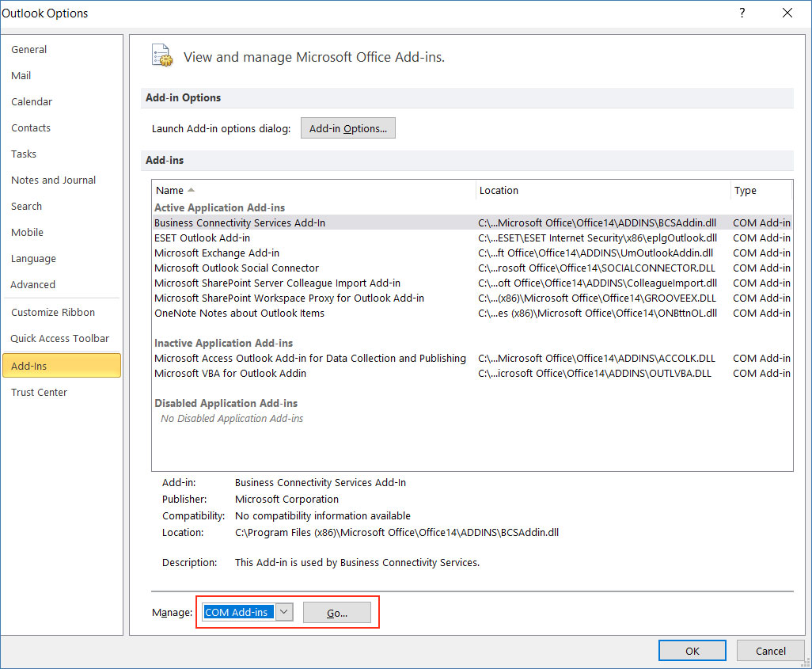Image resolution: width=812 pixels, height=669 pixels.
Task: Select the Trust Center category
Action: (x=40, y=392)
